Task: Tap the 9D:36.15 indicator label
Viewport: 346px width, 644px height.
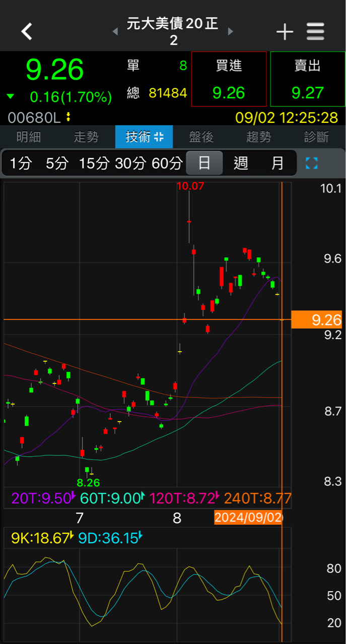Action: (110, 538)
